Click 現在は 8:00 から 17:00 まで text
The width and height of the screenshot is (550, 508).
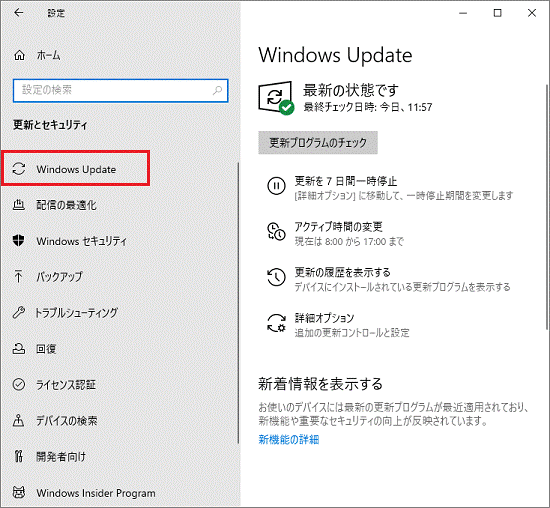coord(349,241)
